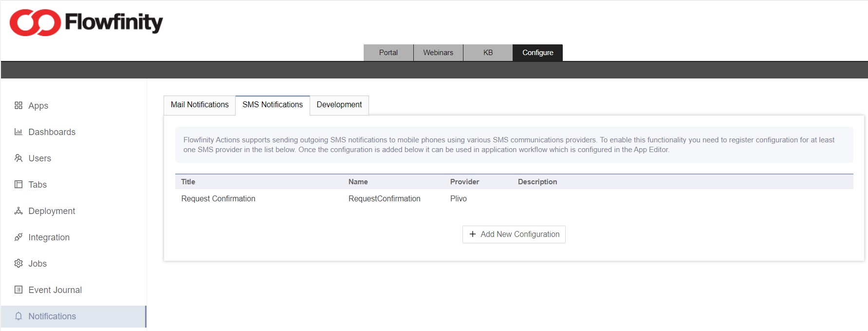Image resolution: width=868 pixels, height=331 pixels.
Task: Open the Request Confirmation configuration title
Action: pyautogui.click(x=218, y=198)
